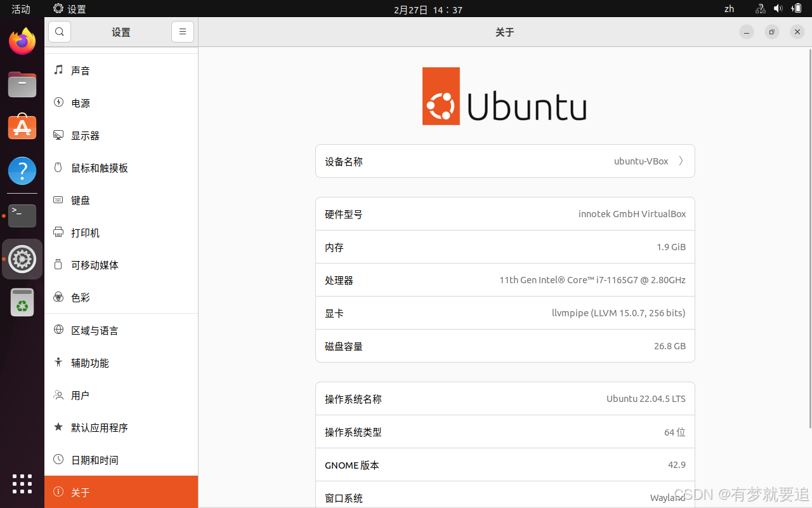This screenshot has width=812, height=508.
Task: Open the clock showing 2月27日 14:37
Action: (428, 10)
